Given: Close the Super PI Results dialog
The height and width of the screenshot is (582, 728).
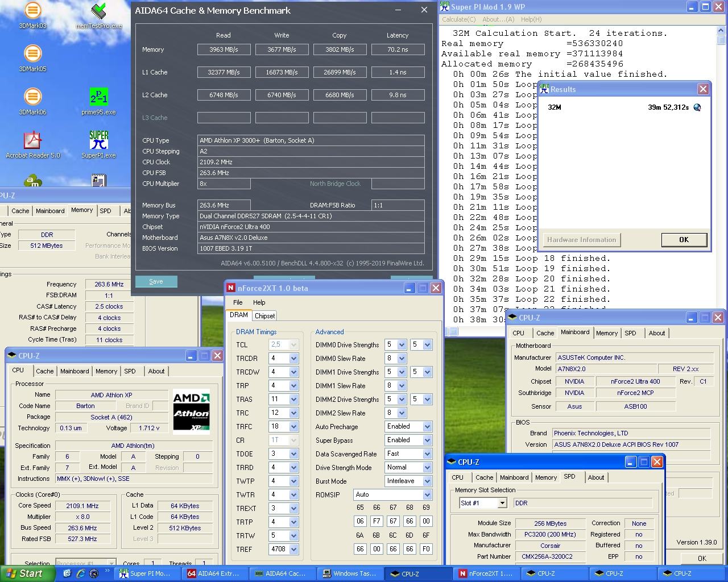Looking at the screenshot, I should (x=703, y=89).
